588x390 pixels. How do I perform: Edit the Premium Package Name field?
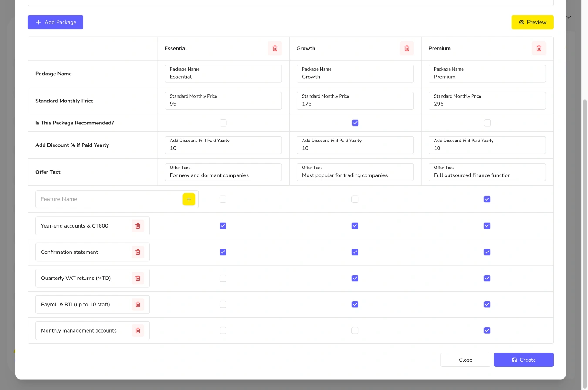pos(487,74)
